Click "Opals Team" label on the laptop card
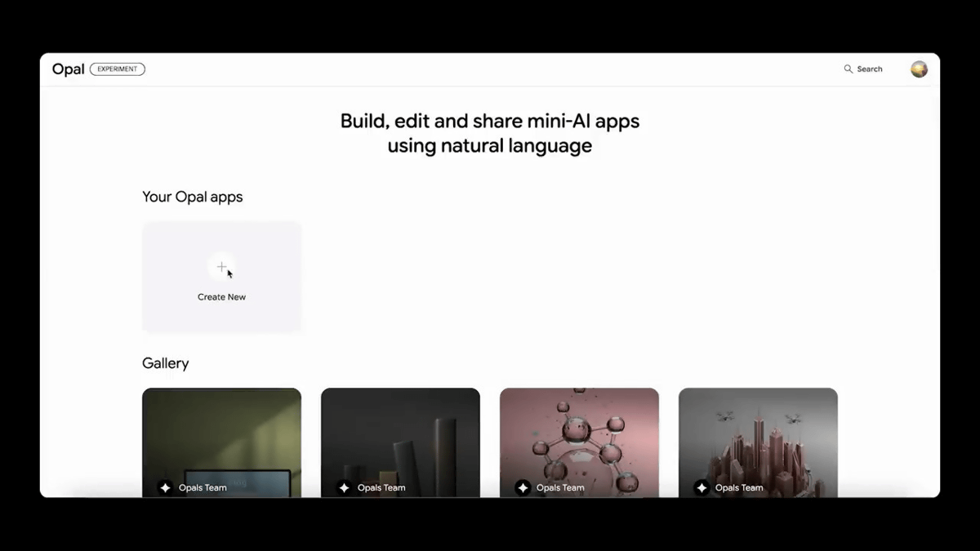The image size is (980, 551). (203, 488)
